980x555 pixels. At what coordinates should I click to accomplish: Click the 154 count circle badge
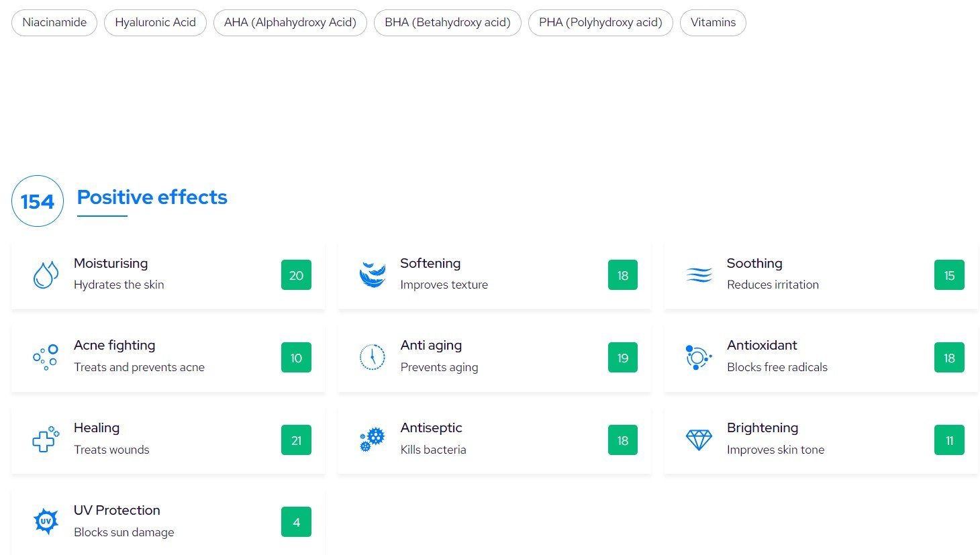38,201
